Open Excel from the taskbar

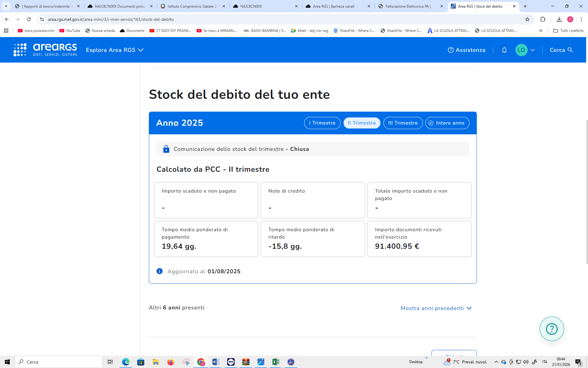click(x=276, y=362)
